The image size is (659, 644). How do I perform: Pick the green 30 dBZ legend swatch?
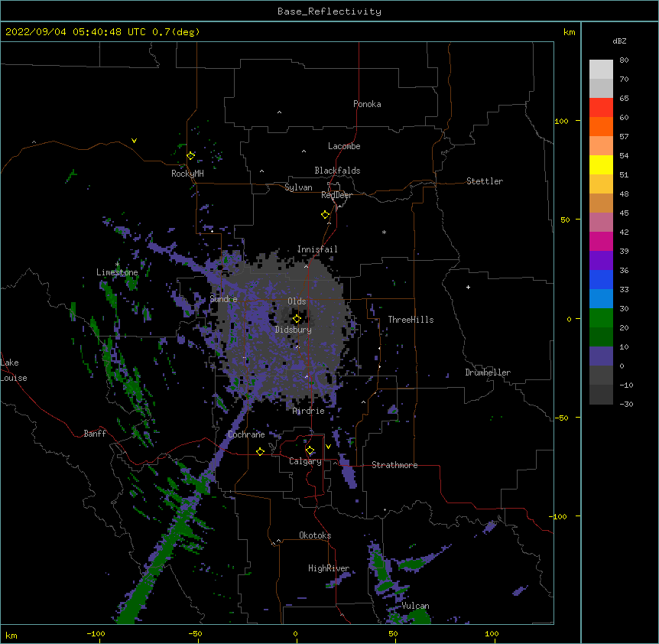pyautogui.click(x=601, y=318)
